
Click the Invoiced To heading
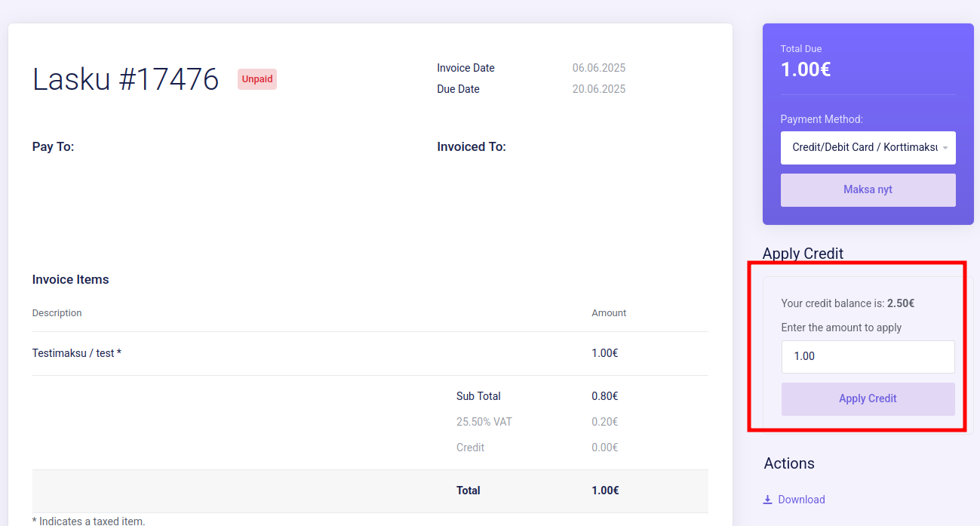click(472, 146)
